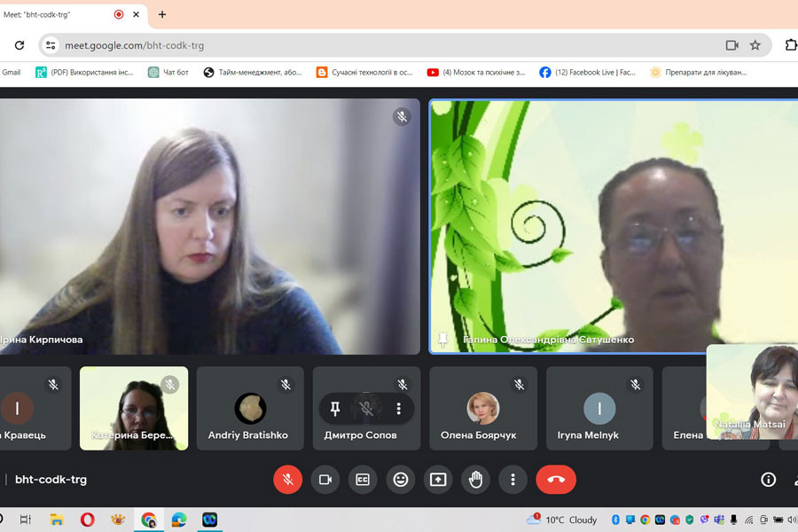The width and height of the screenshot is (798, 532).
Task: Bookmark this page with star icon
Action: 755,45
